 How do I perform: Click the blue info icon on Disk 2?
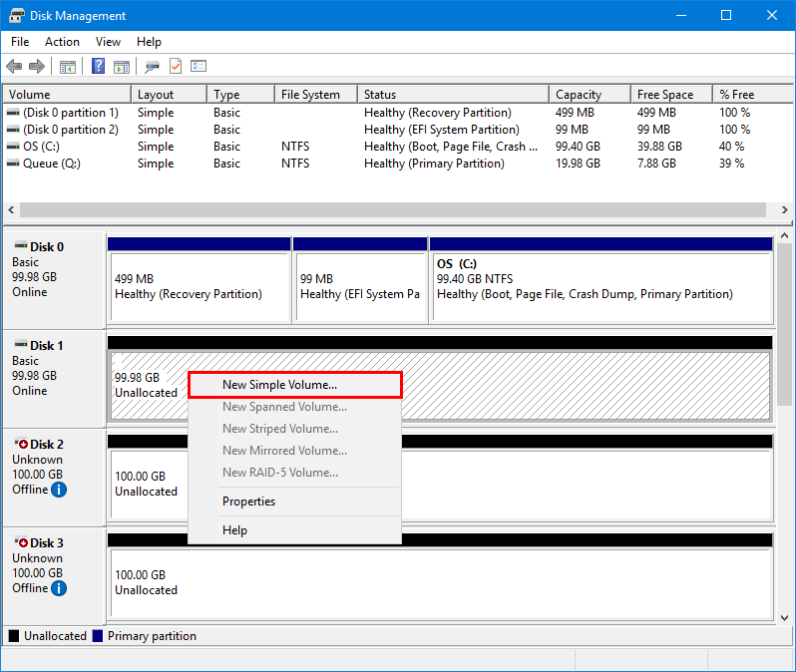59,490
